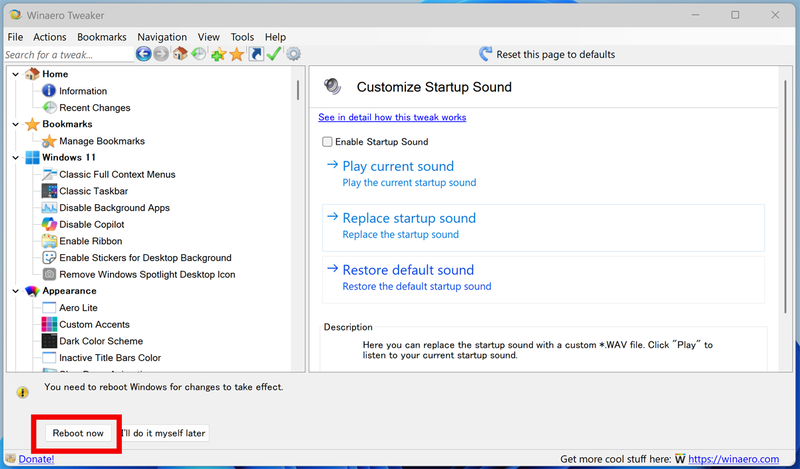Open settings via the gear toolbar icon
800x469 pixels.
(293, 54)
